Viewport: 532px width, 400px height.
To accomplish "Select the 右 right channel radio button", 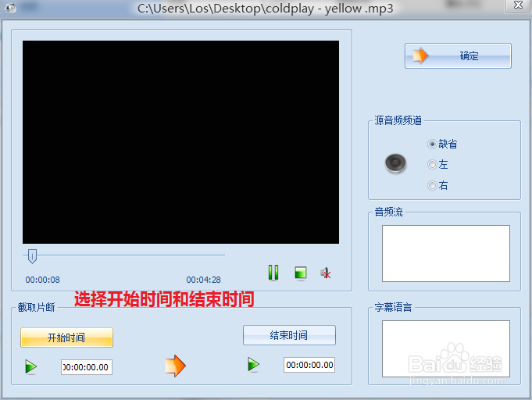I will [432, 186].
